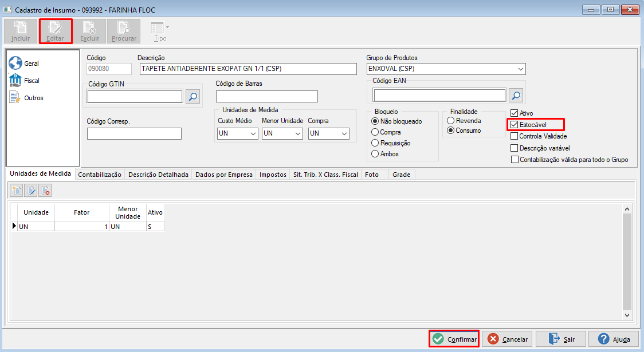
Task: Click the Unidade column header
Action: [x=36, y=212]
